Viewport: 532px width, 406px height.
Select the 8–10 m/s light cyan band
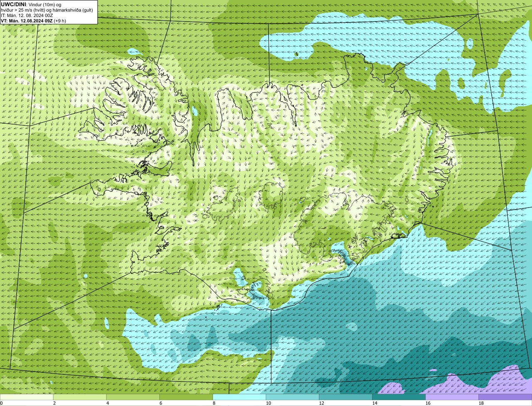click(x=239, y=397)
